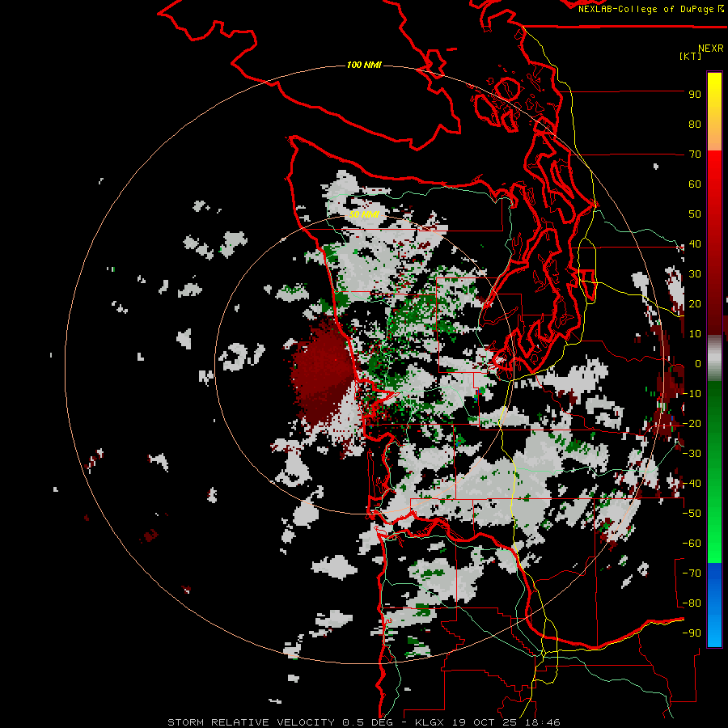Screen dimensions: 728x728
Task: Click the gray zero band of the color bar
Action: click(714, 358)
